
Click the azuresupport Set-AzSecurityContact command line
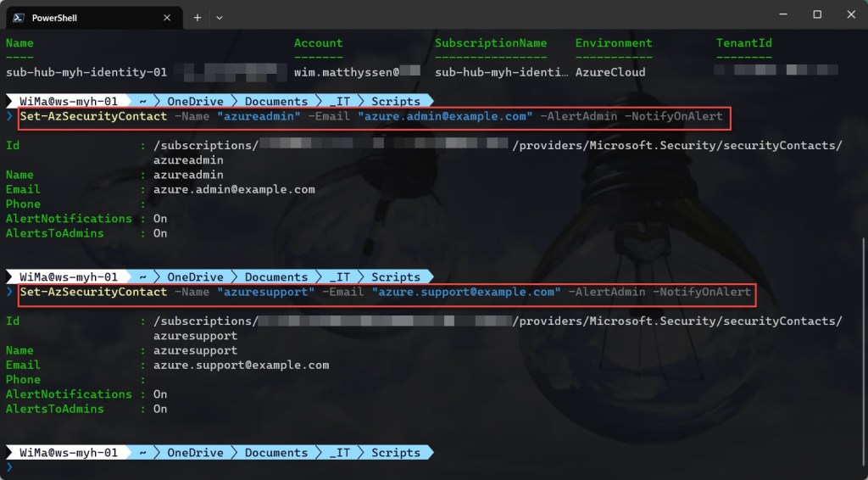[386, 292]
